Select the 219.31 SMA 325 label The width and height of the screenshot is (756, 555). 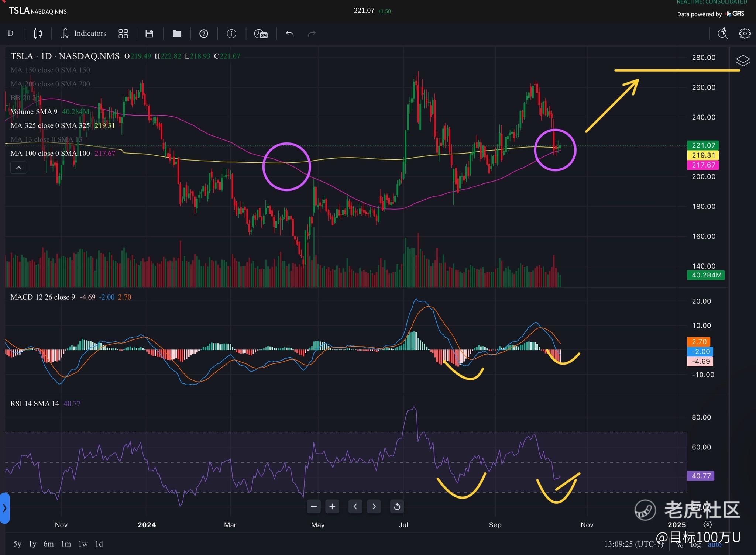click(704, 155)
